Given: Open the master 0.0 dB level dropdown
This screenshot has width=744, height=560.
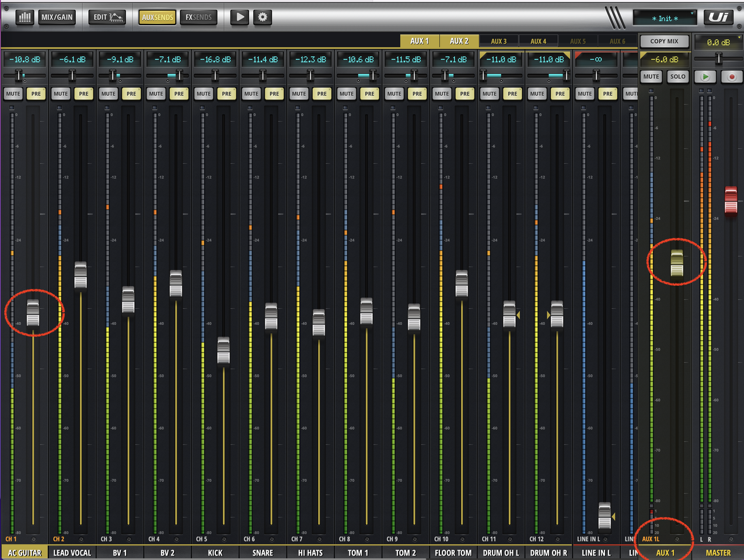Looking at the screenshot, I should coord(718,42).
